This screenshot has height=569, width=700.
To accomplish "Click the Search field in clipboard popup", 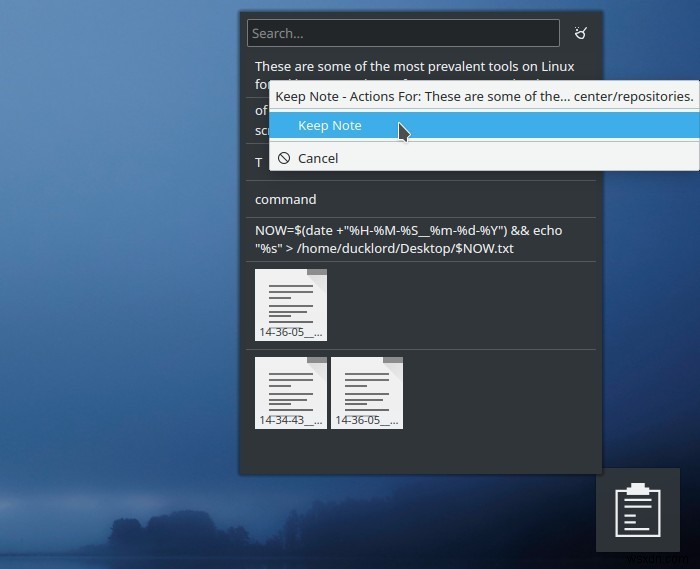I will [403, 33].
